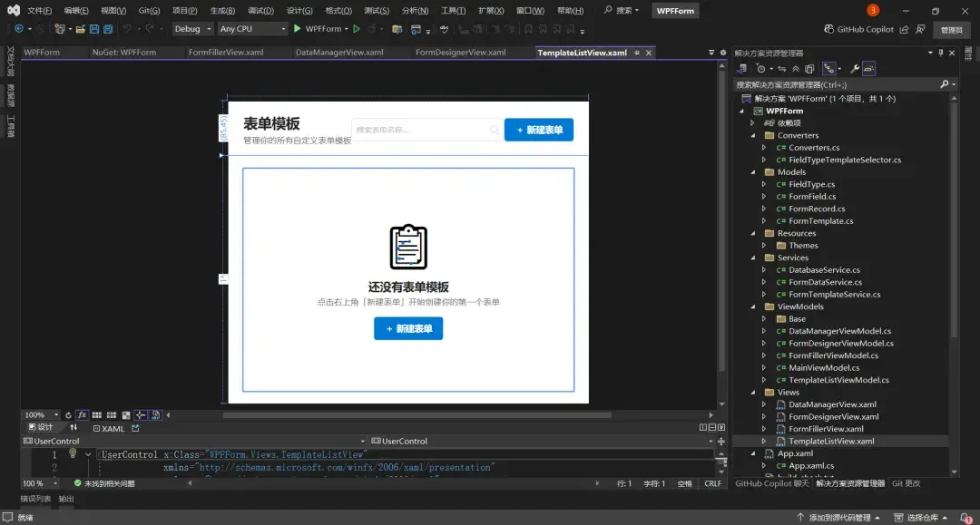Click Sync with Active Document icon
Image resolution: width=980 pixels, height=525 pixels.
[782, 69]
